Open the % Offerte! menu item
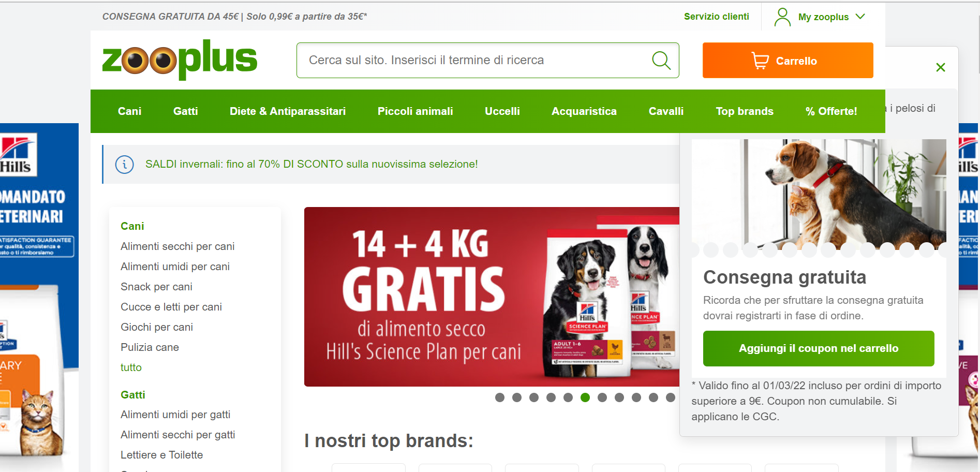The width and height of the screenshot is (980, 472). point(831,111)
